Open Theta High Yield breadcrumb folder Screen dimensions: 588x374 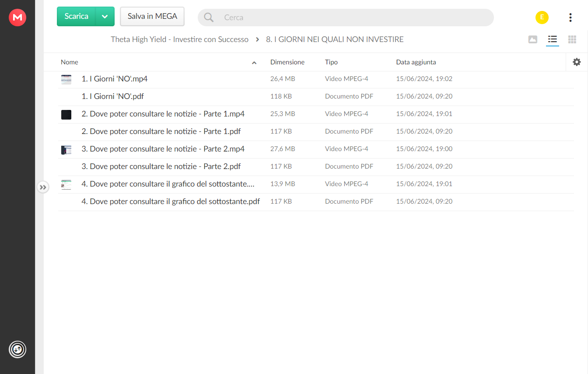point(179,39)
